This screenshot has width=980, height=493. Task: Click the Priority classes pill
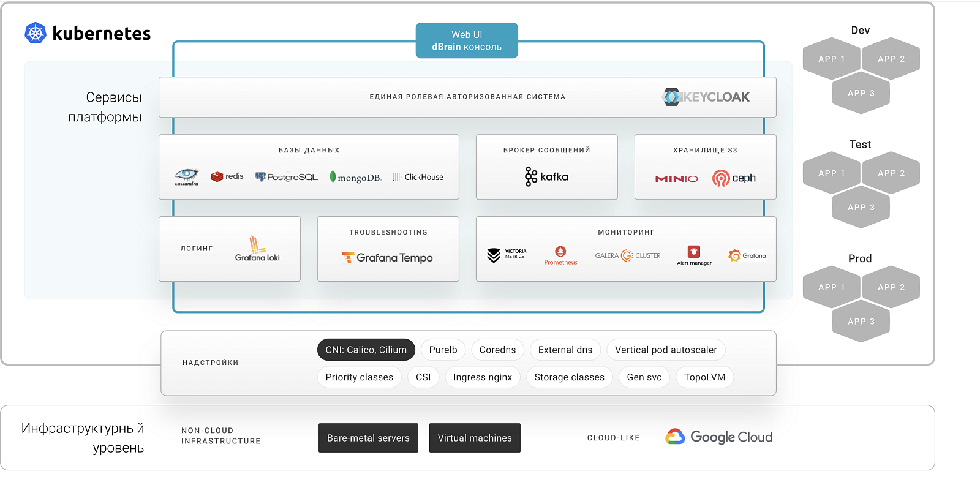pos(360,377)
